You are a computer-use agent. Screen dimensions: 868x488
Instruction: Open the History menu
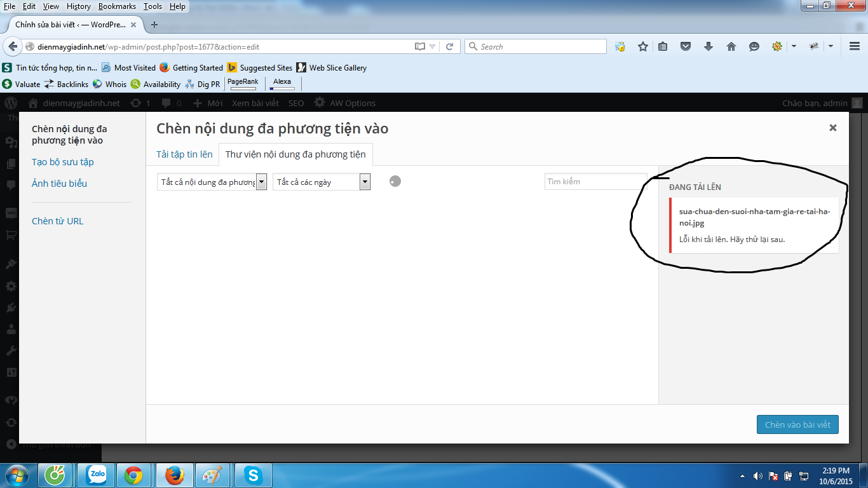tap(79, 6)
